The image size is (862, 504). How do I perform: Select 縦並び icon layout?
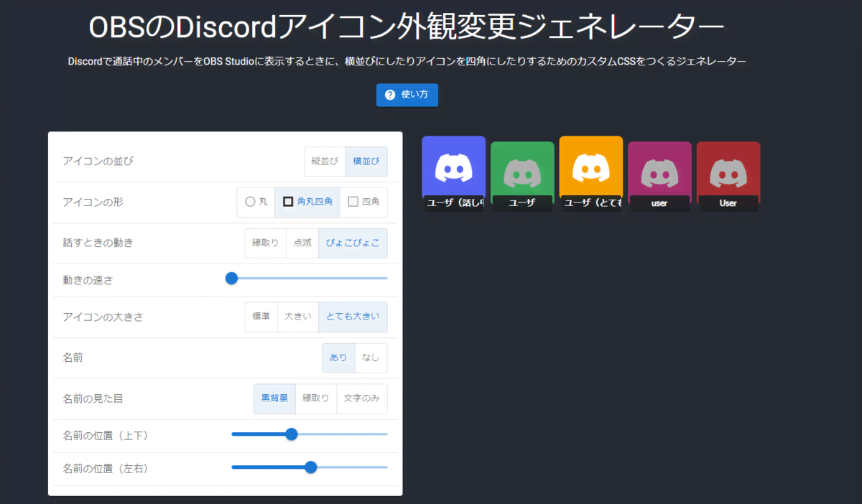click(x=325, y=162)
